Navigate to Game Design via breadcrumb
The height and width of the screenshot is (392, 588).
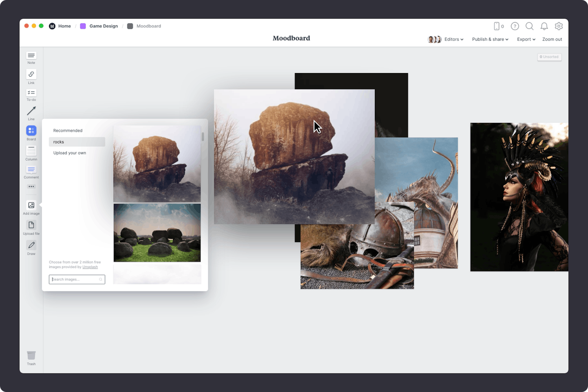click(x=103, y=26)
